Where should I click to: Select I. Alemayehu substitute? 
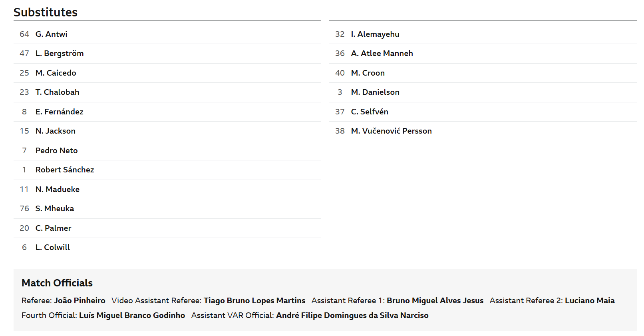point(375,34)
